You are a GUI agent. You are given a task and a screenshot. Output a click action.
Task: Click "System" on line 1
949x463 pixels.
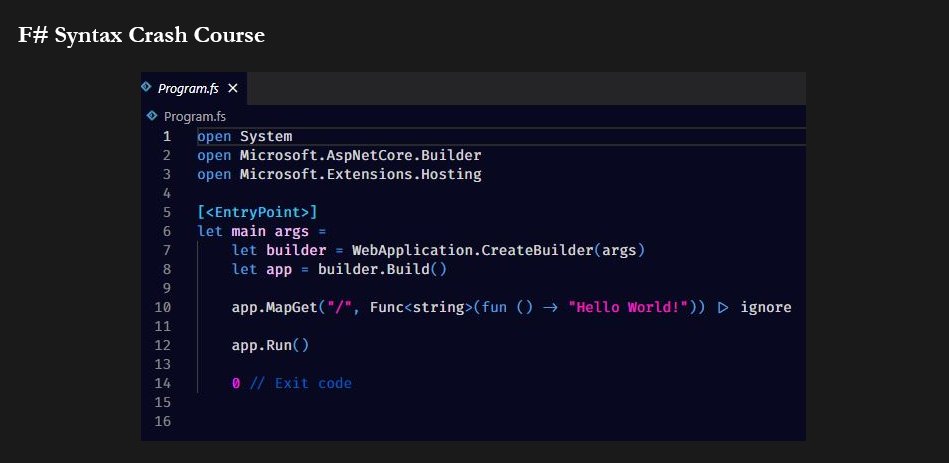(266, 137)
